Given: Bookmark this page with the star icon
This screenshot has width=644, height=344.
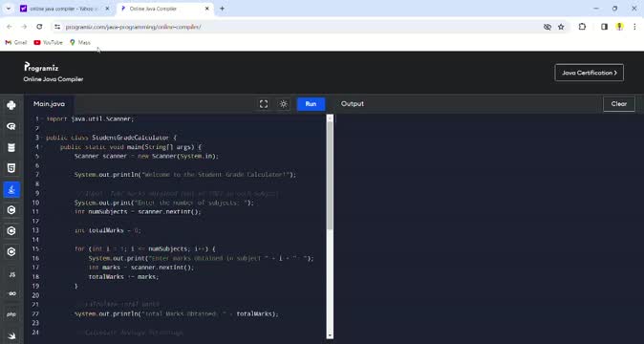Looking at the screenshot, I should pyautogui.click(x=561, y=27).
